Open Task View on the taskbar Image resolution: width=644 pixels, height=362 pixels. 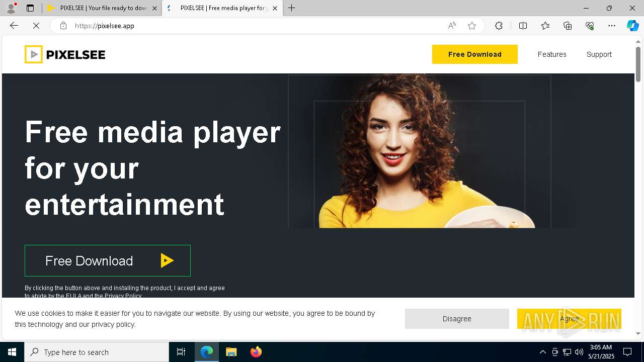(x=181, y=352)
